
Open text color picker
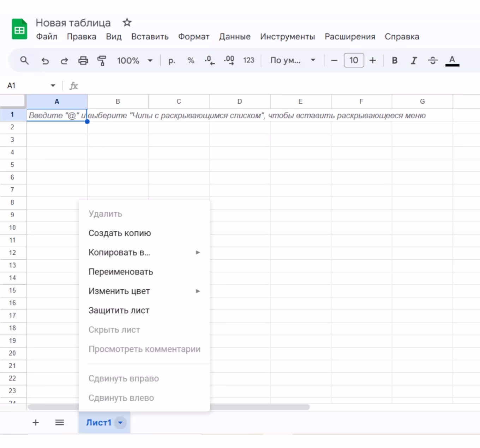[x=452, y=60]
